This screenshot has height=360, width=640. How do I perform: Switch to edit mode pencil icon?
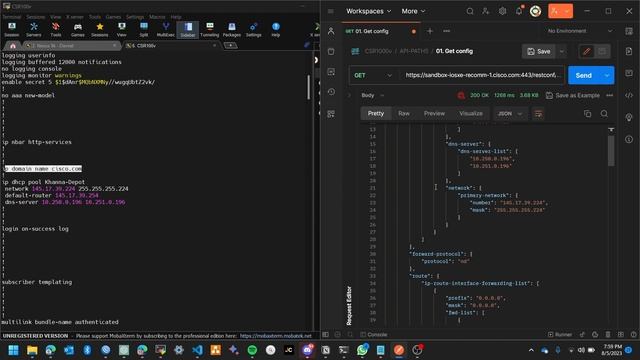587,51
